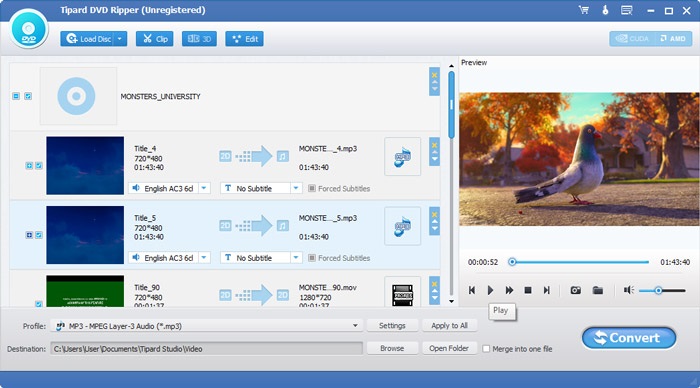Remove the MONSTERS_UNIVERSITY disc with X icon
700x388 pixels.
tap(434, 75)
